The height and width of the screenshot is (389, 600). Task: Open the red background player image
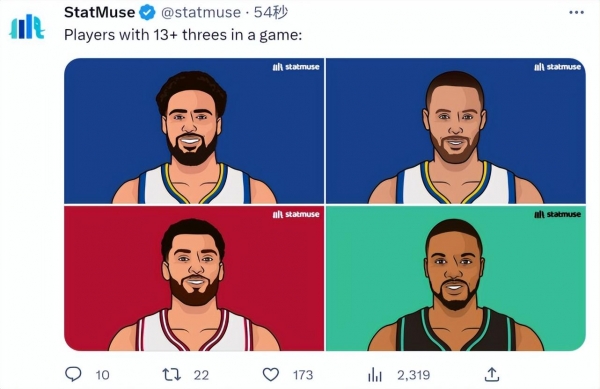[x=194, y=278]
